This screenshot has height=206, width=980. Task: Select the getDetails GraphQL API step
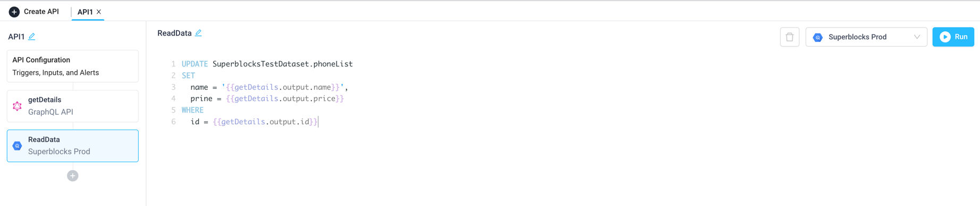coord(73,106)
